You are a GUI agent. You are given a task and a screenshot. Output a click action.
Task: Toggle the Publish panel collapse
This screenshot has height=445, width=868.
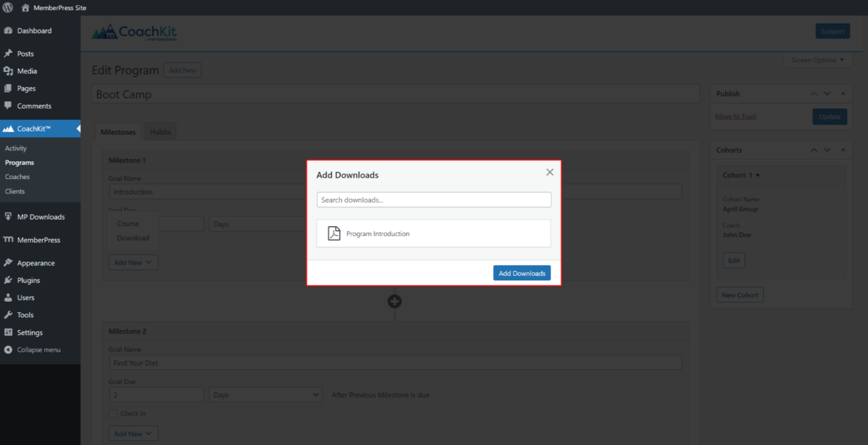pos(843,93)
